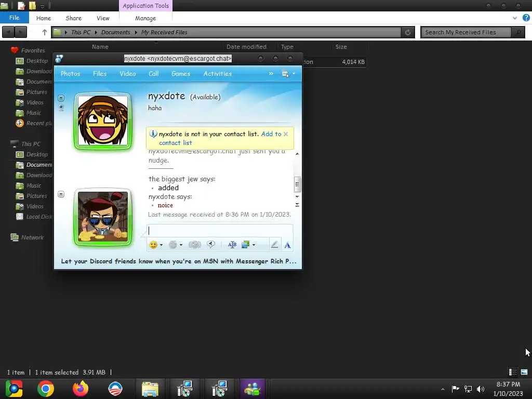Sort files by Size column header
This screenshot has height=399, width=532.
coord(341,47)
